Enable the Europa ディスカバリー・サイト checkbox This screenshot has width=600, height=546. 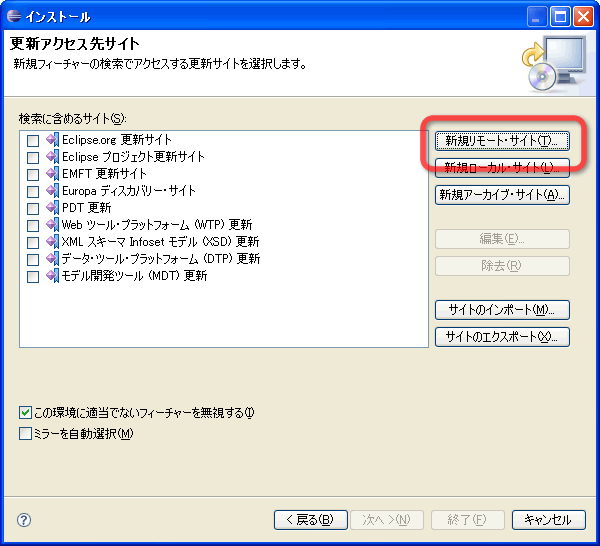coord(33,192)
